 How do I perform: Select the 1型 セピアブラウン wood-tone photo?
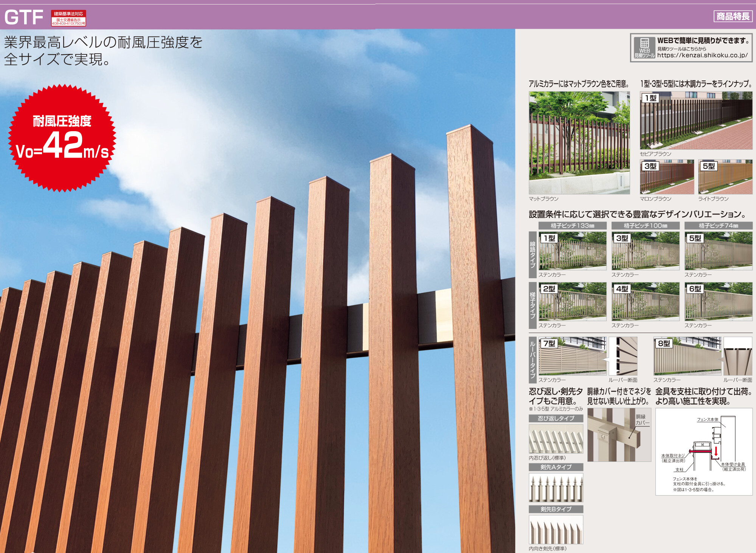pos(696,121)
